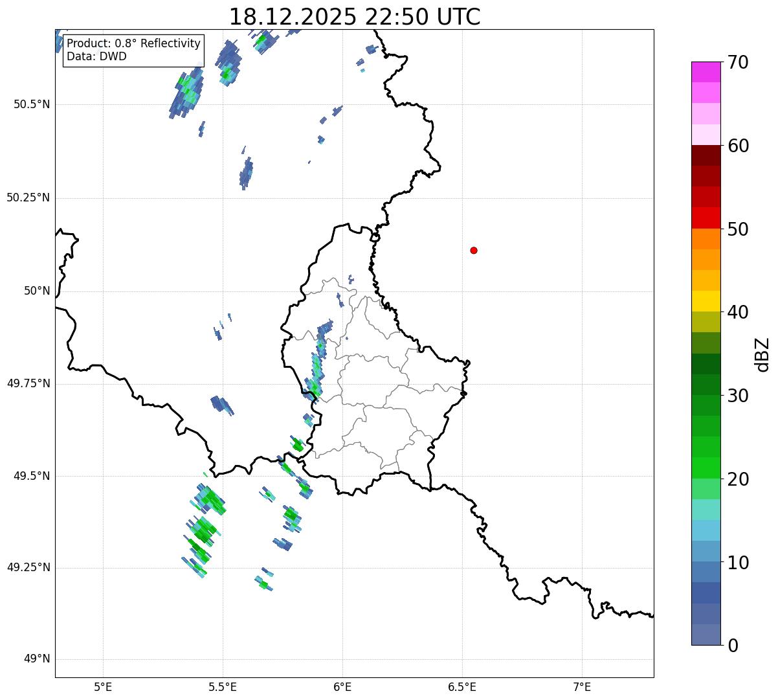Click the colorbar tick label 70
778x700 pixels.
[738, 63]
